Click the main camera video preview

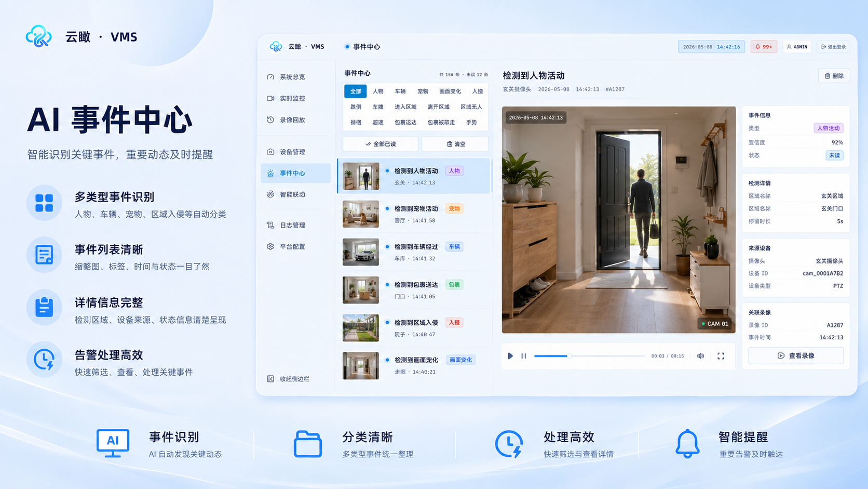[619, 220]
